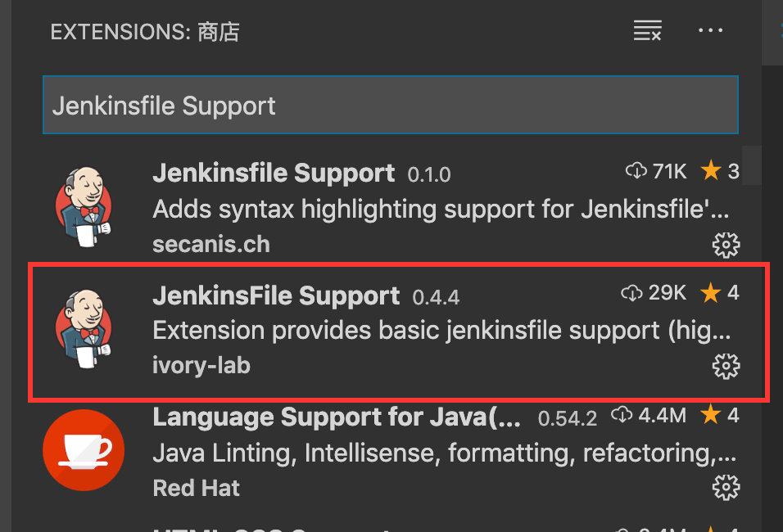This screenshot has width=783, height=532.
Task: Click red coffee cup Java extension icon
Action: click(x=84, y=450)
